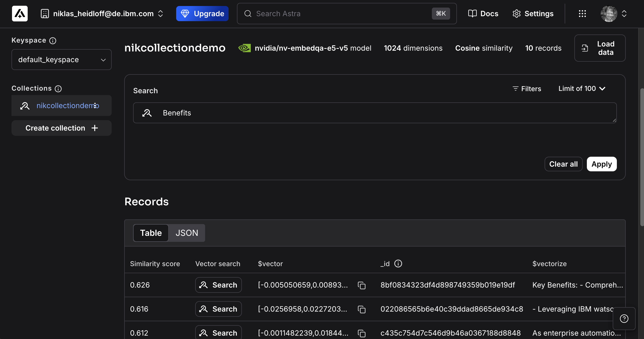Viewport: 644px width, 339px height.
Task: Open the Docs link
Action: click(x=483, y=14)
